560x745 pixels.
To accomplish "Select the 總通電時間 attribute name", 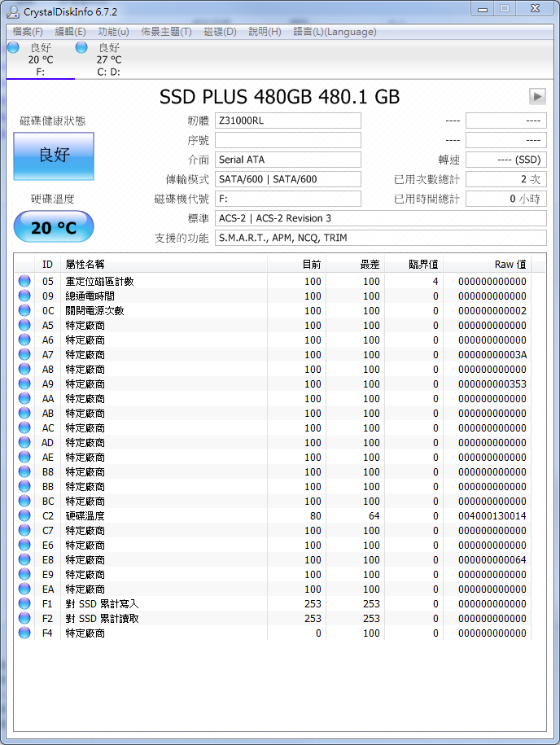I will pos(90,296).
